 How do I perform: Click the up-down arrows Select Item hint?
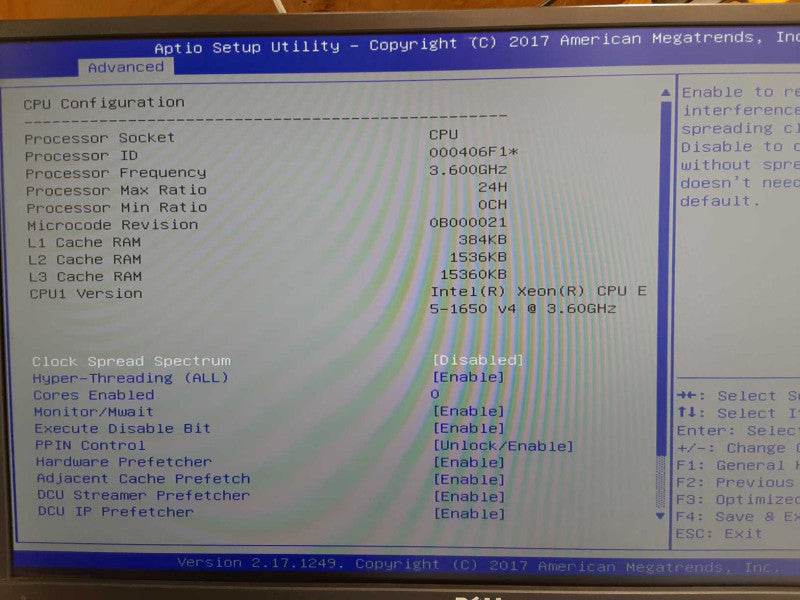click(x=738, y=413)
